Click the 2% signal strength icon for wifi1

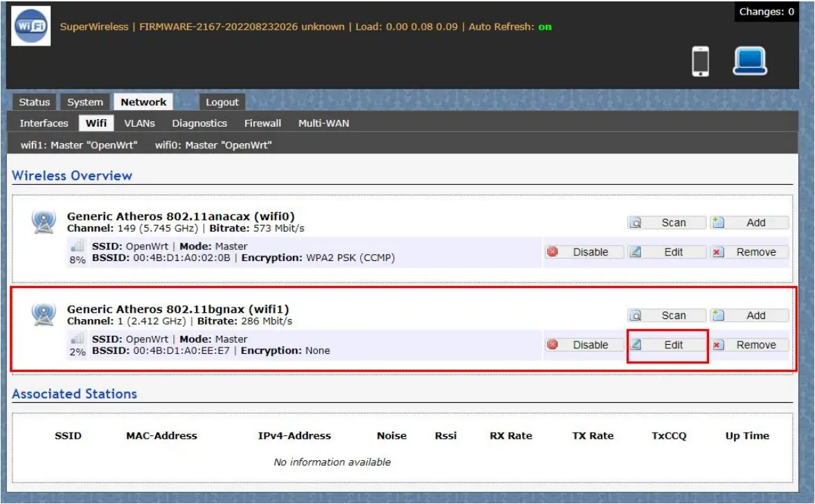coord(78,339)
